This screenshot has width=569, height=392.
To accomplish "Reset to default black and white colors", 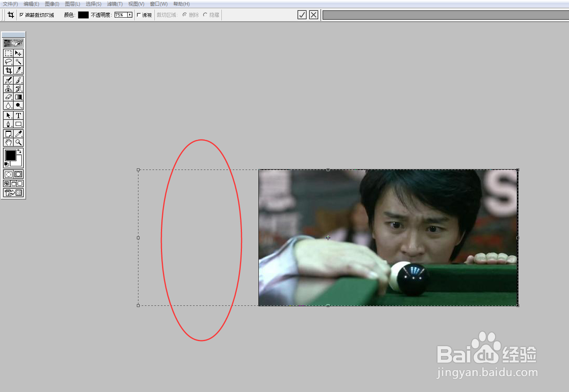I will point(6,164).
